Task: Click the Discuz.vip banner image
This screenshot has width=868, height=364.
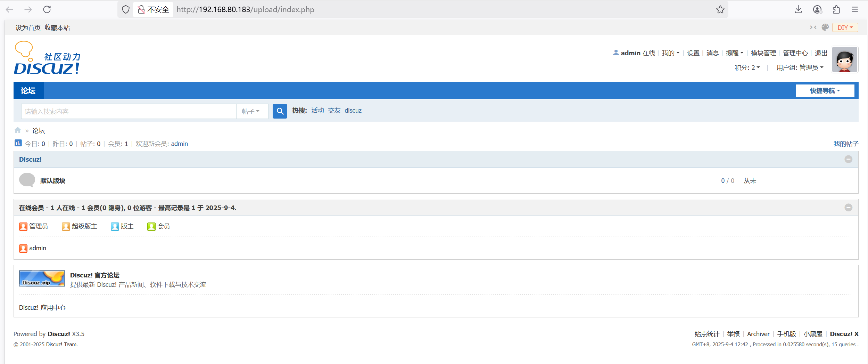Action: pyautogui.click(x=42, y=278)
